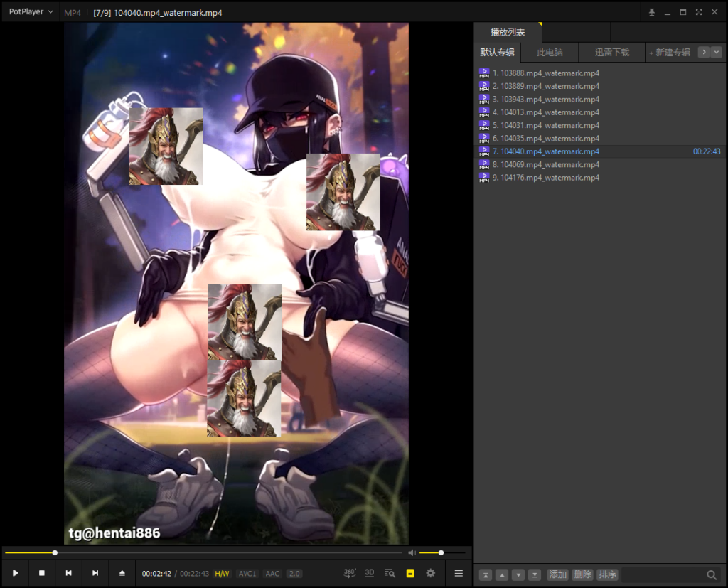The width and height of the screenshot is (728, 588).
Task: Select 9. 104176.mp4_watermark.mp4 in playlist
Action: [x=600, y=178]
